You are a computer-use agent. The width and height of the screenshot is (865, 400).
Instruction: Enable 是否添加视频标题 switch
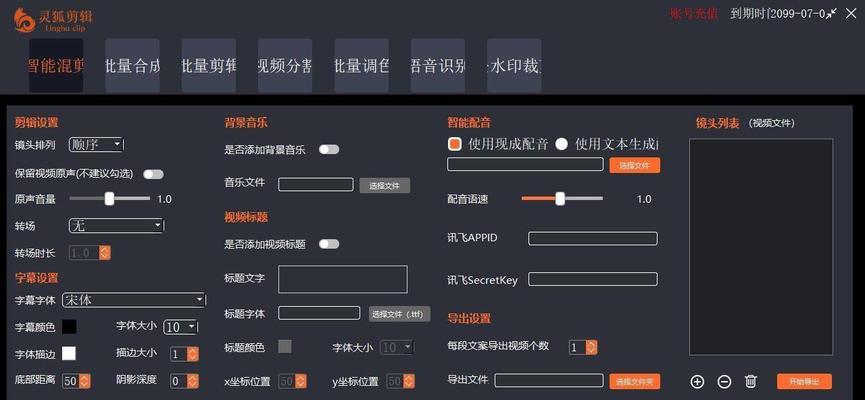click(329, 244)
